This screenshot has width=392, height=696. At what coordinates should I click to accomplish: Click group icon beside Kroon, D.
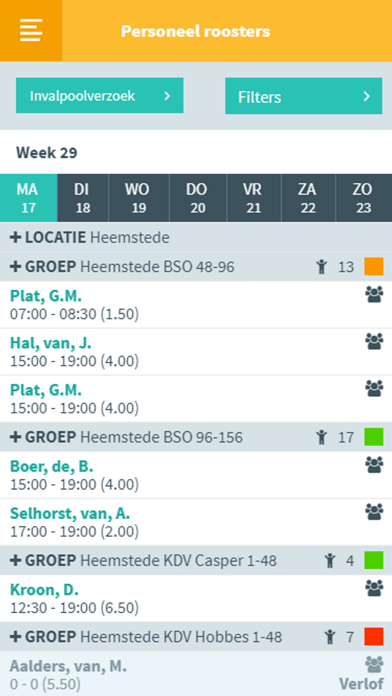click(x=374, y=588)
